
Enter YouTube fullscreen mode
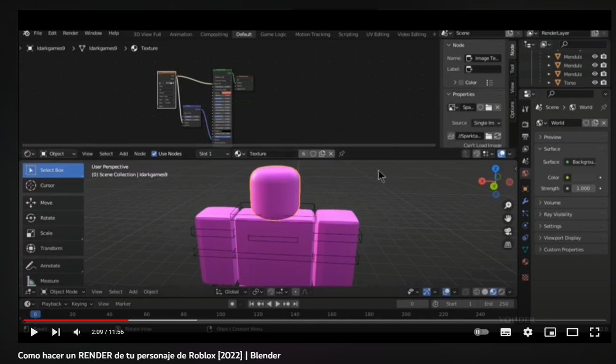click(x=594, y=332)
